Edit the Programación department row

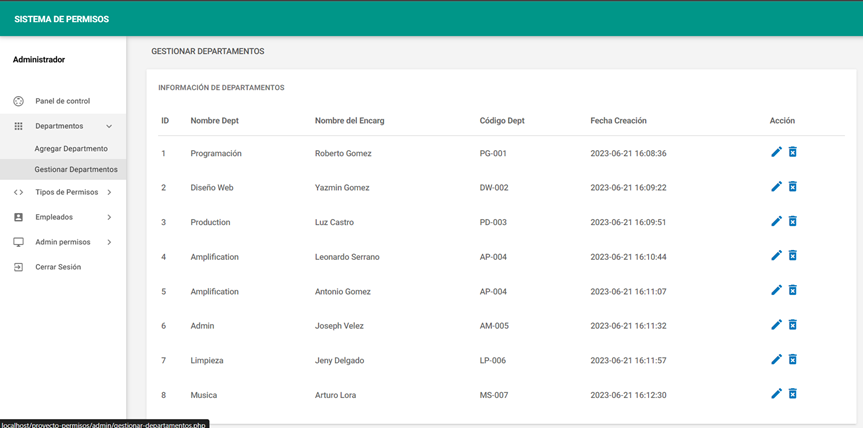(x=776, y=152)
